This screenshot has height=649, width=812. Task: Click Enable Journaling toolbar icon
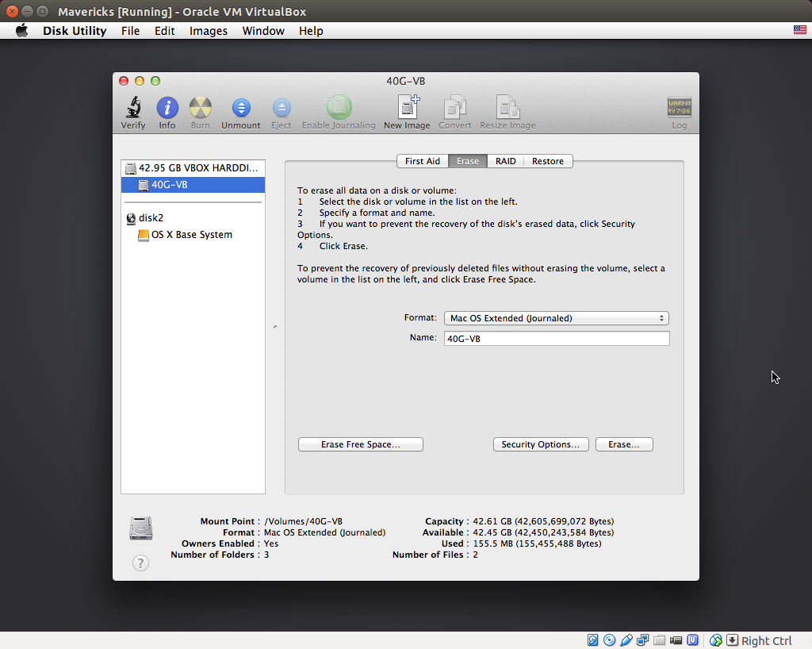click(339, 107)
